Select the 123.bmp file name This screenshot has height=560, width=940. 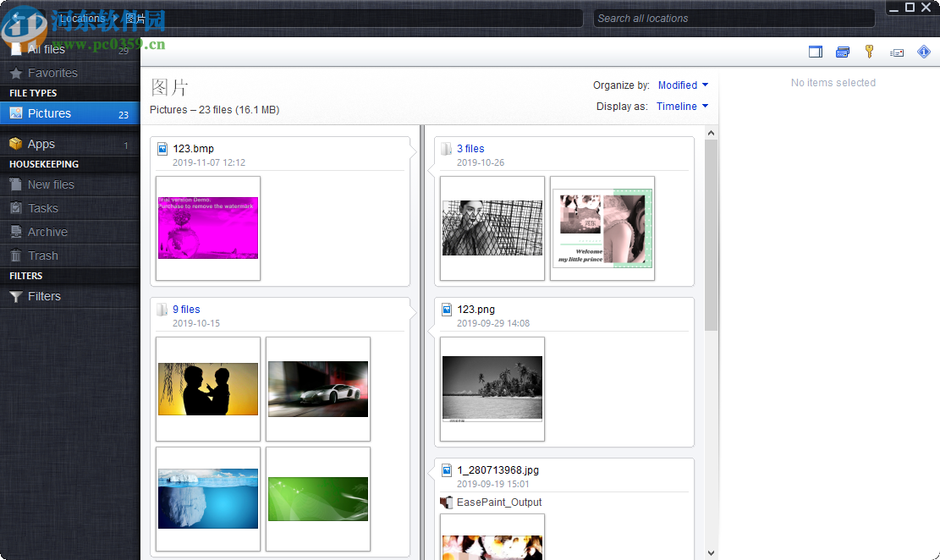[x=193, y=149]
